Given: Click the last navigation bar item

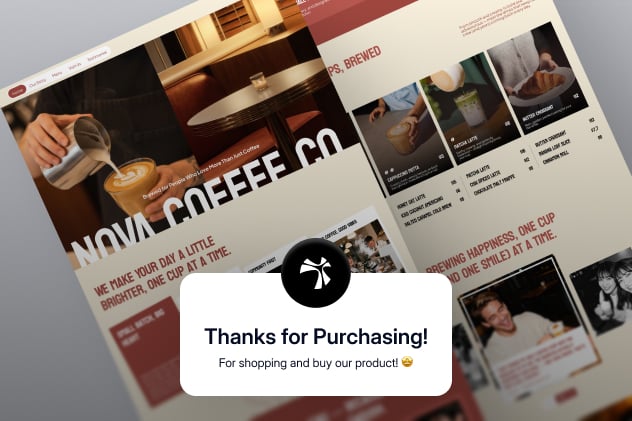Looking at the screenshot, I should [98, 55].
